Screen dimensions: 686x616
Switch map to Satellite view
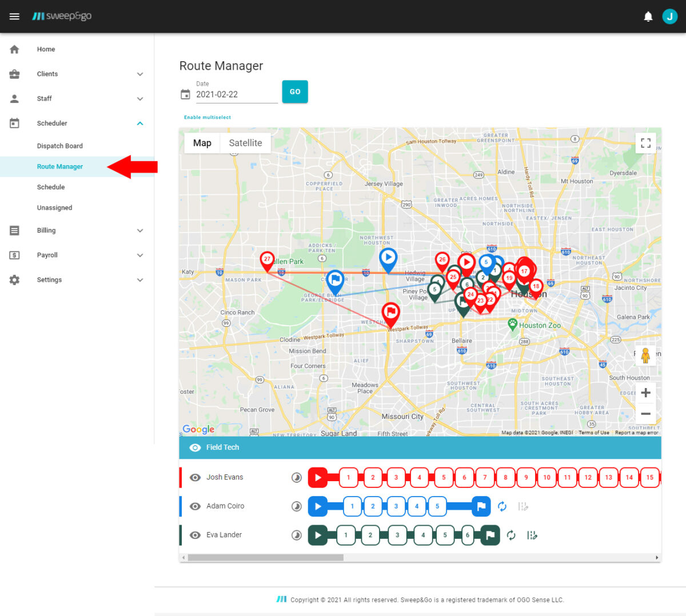click(245, 143)
